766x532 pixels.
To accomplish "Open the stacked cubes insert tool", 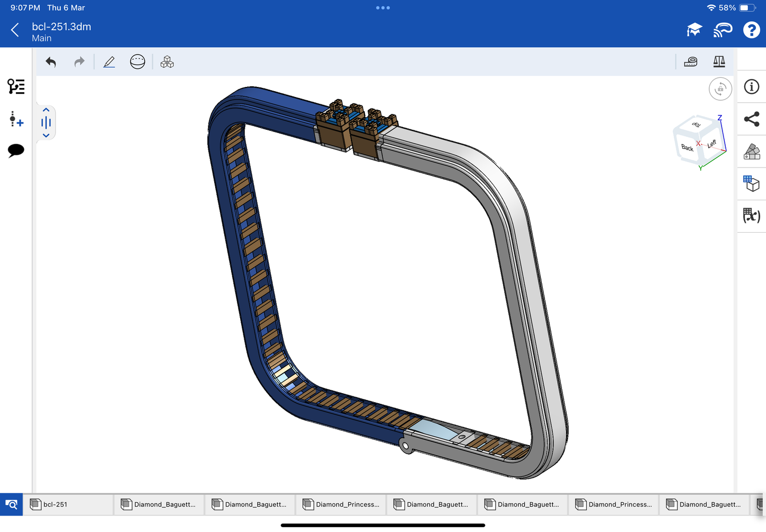I will [167, 62].
